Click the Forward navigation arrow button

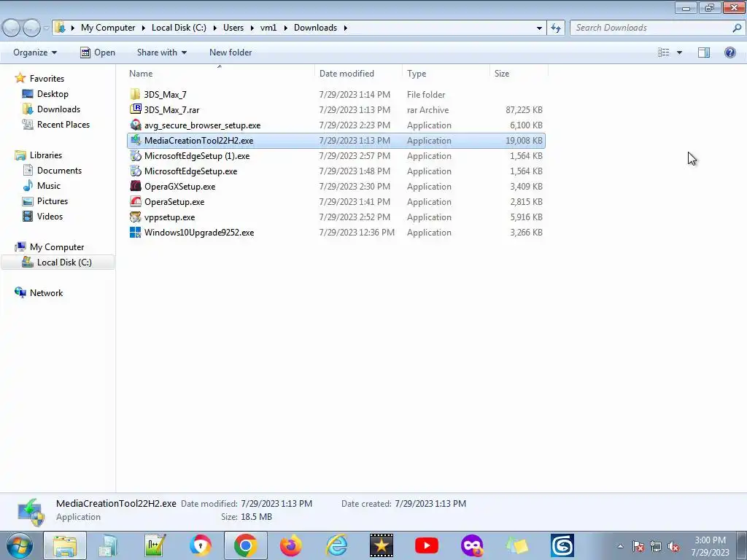coord(31,28)
